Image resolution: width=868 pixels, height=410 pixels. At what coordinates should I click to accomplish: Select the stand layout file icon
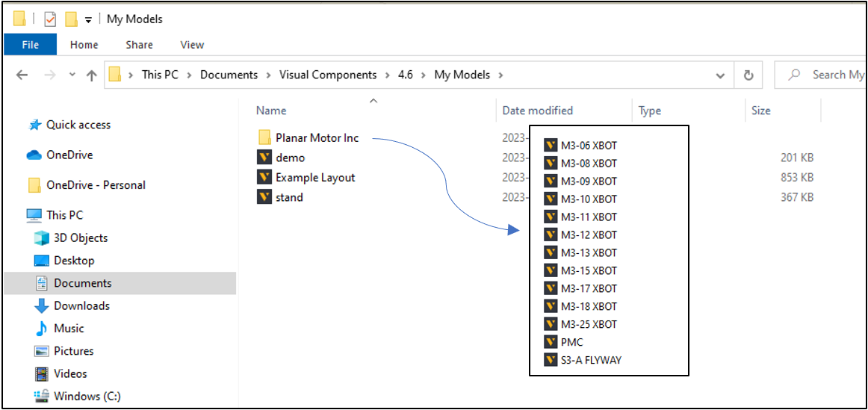264,197
